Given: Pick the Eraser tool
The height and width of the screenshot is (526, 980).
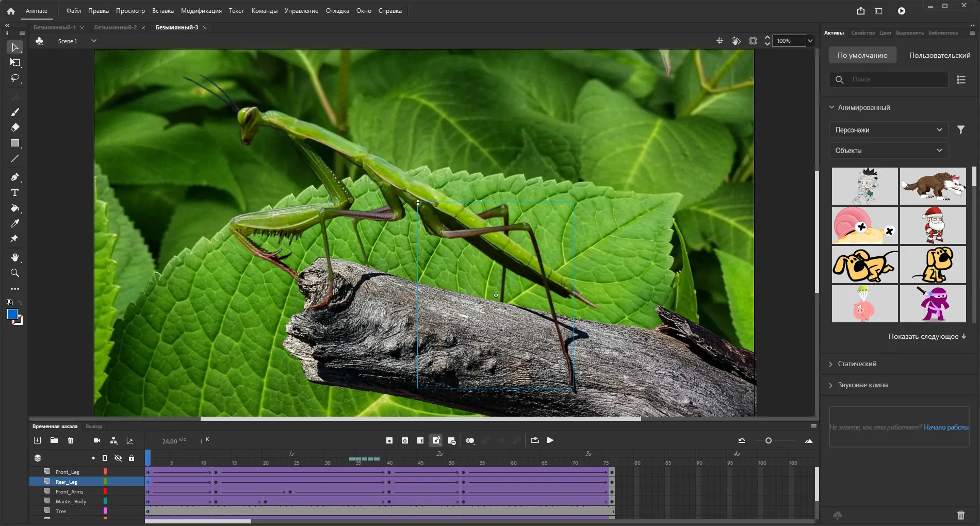Looking at the screenshot, I should (15, 127).
